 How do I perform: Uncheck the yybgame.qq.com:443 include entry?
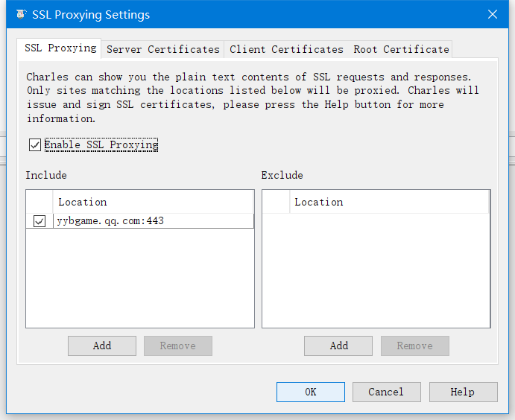click(40, 221)
